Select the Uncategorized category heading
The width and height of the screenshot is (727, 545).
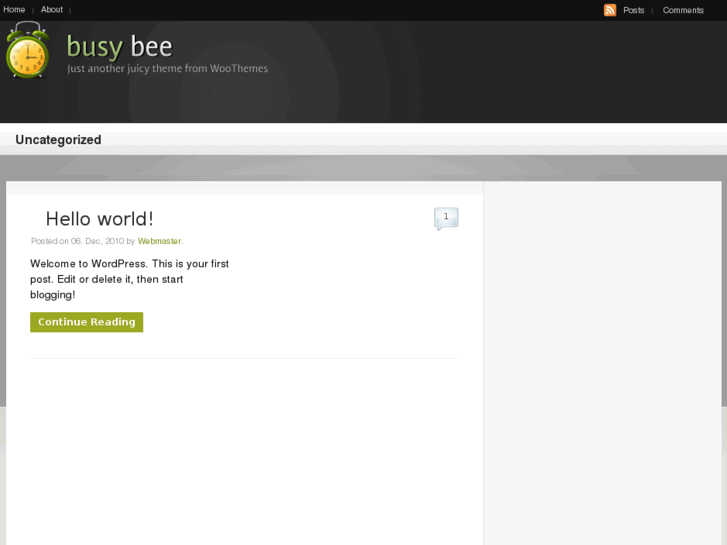(58, 140)
